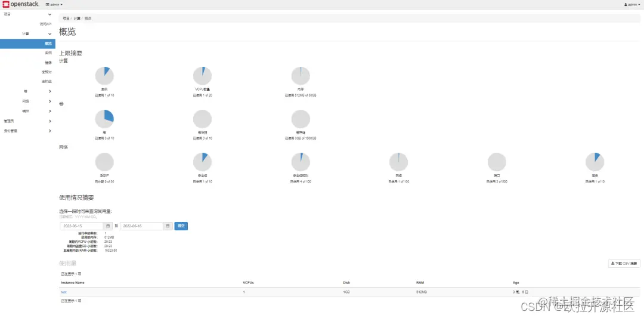This screenshot has width=644, height=318.
Task: Click the '已使用 1 of 20' text
Action: [x=203, y=95]
